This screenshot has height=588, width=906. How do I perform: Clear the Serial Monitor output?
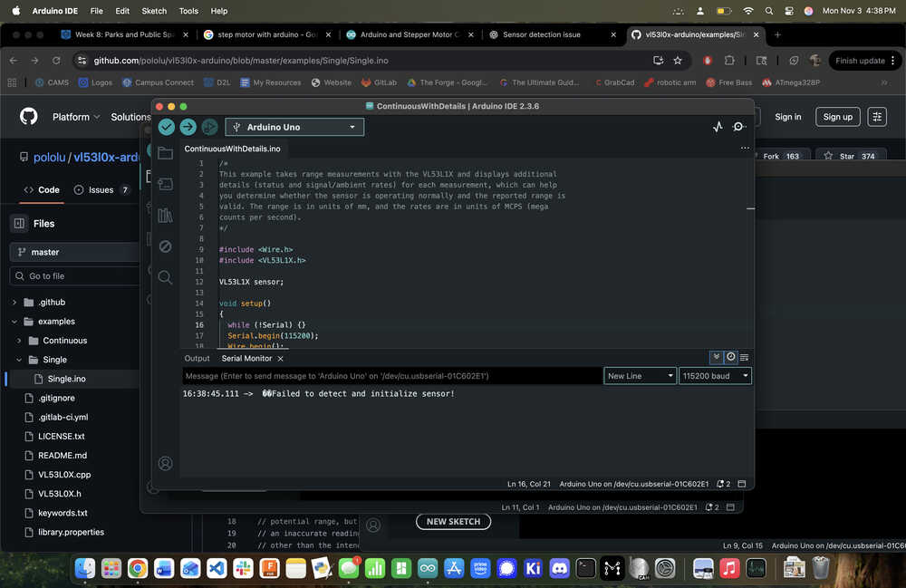(745, 357)
